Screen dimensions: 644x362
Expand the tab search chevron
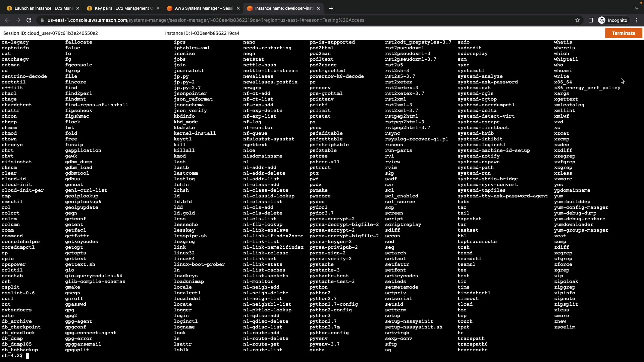click(636, 8)
